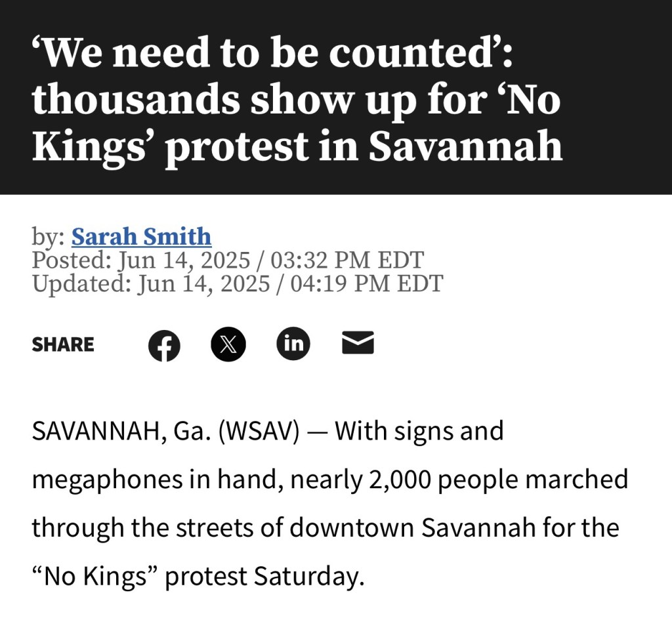Image resolution: width=672 pixels, height=622 pixels.
Task: Click the Posted Jun 14 03:32 PM timestamp
Action: (228, 260)
